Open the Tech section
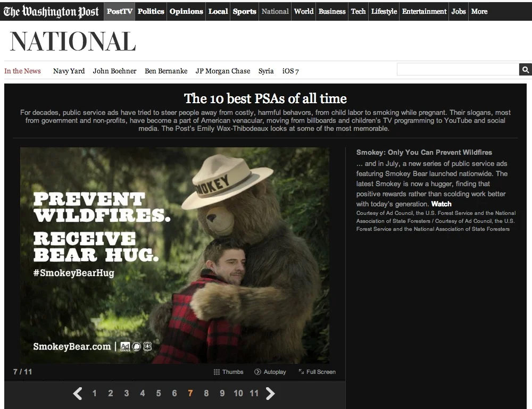Screen dimensions: 532x409 358,11
